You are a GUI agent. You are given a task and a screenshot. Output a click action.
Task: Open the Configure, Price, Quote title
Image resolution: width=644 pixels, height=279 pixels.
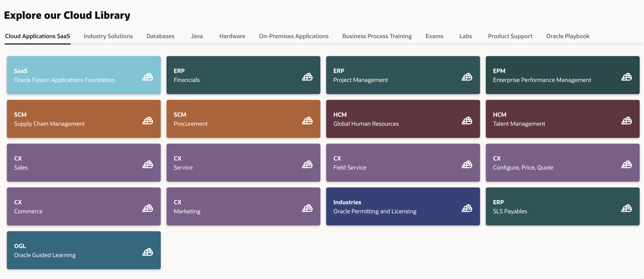(523, 168)
